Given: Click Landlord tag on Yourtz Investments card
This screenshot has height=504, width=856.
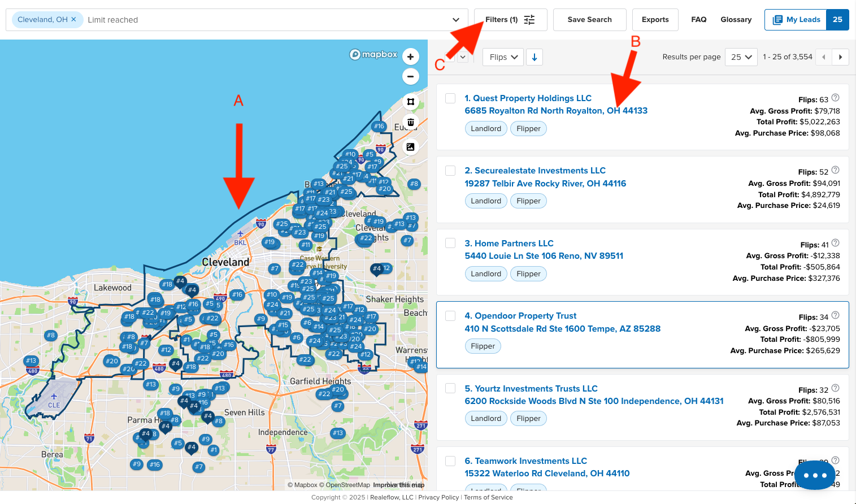Looking at the screenshot, I should (x=486, y=419).
